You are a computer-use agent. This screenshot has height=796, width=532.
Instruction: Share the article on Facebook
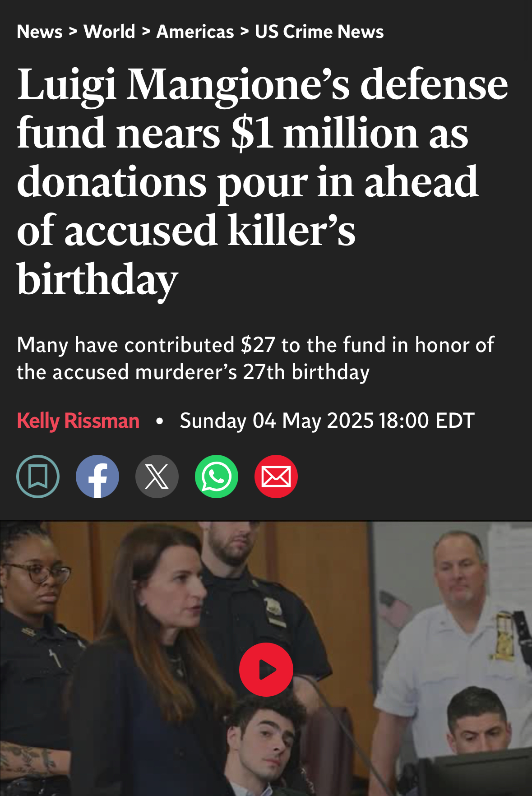click(97, 477)
